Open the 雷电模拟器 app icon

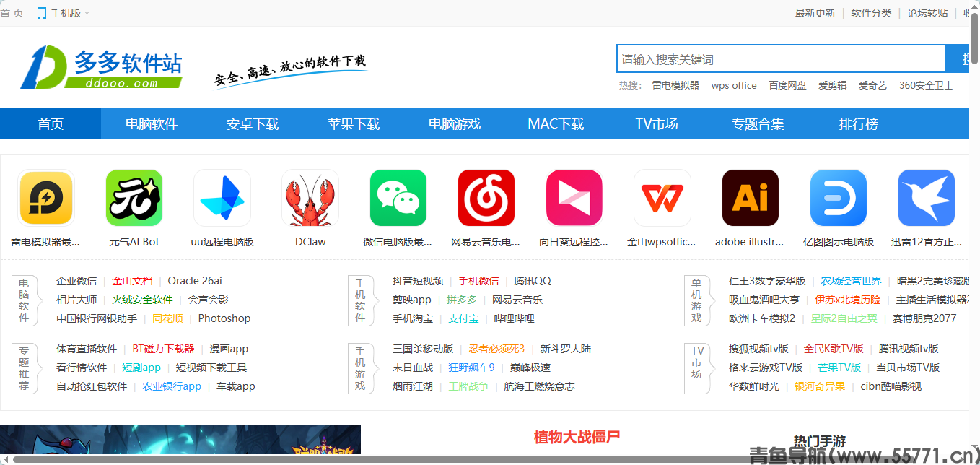(46, 198)
